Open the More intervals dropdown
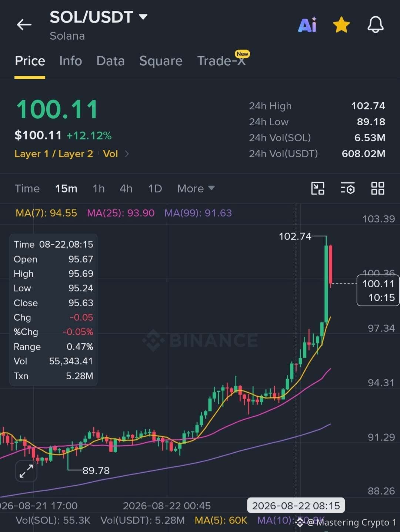The width and height of the screenshot is (400, 532). (196, 188)
